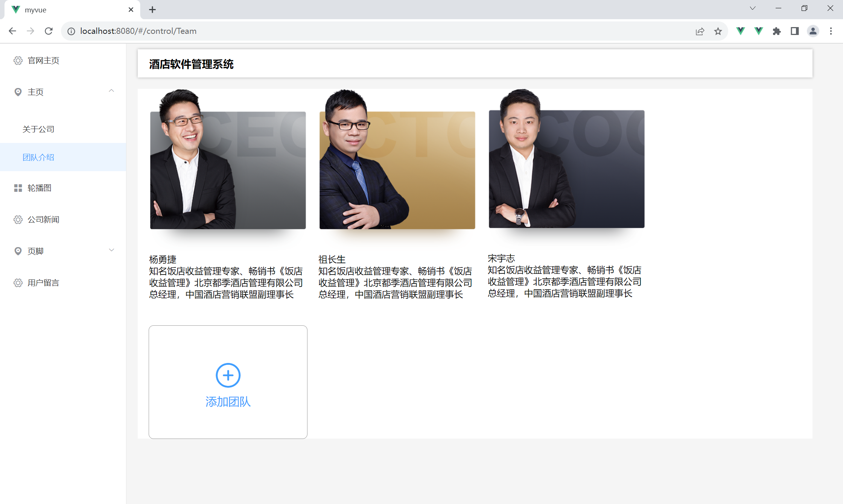Click the gear icon beside 公司新闻
This screenshot has height=504, width=843.
tap(18, 219)
